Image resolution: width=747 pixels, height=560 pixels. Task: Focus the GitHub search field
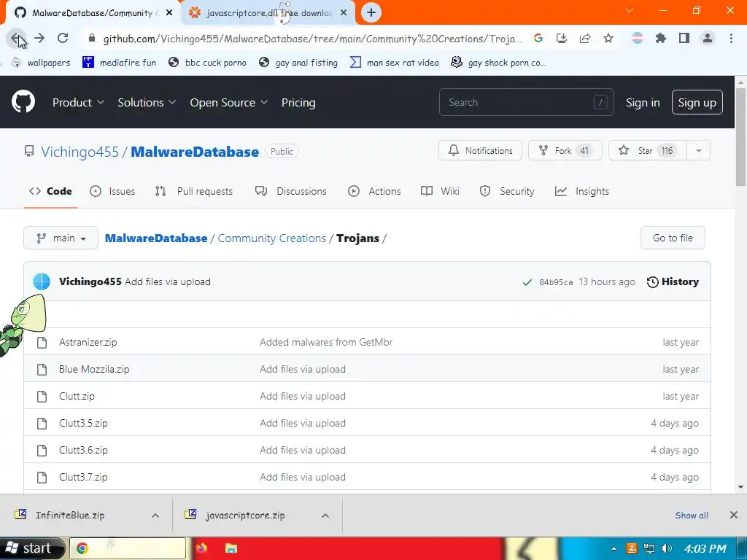527,102
